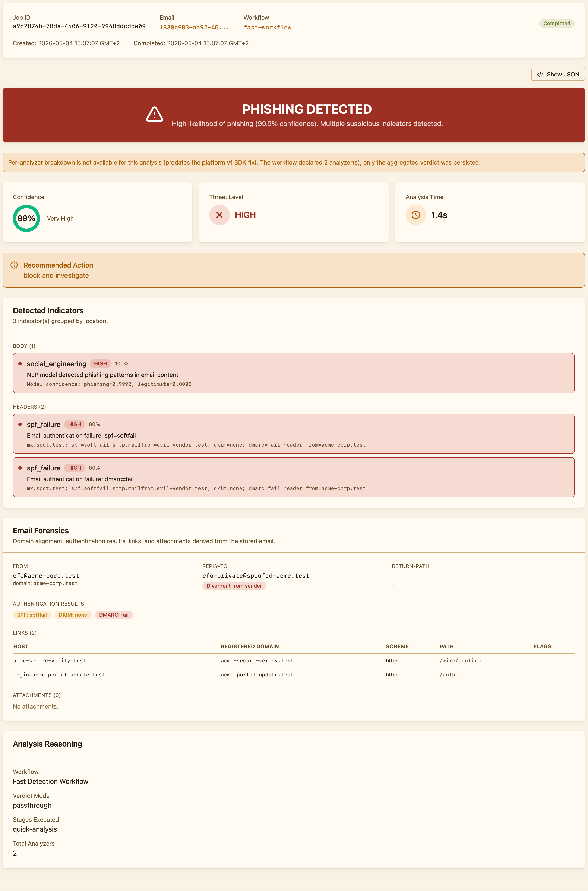Image resolution: width=588 pixels, height=891 pixels.
Task: Click the clock icon beside Analysis Time
Action: tap(415, 215)
